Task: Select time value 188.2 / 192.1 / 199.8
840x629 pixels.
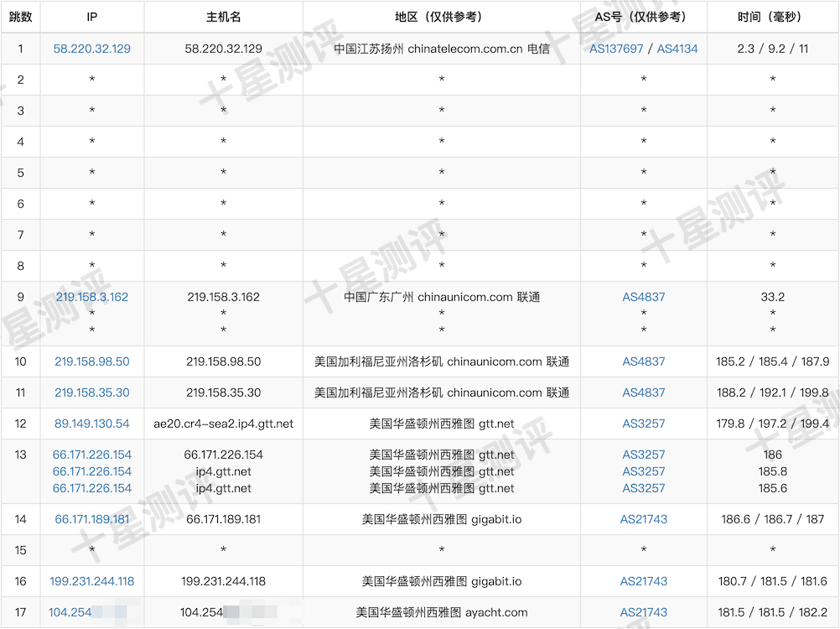Action: (772, 392)
